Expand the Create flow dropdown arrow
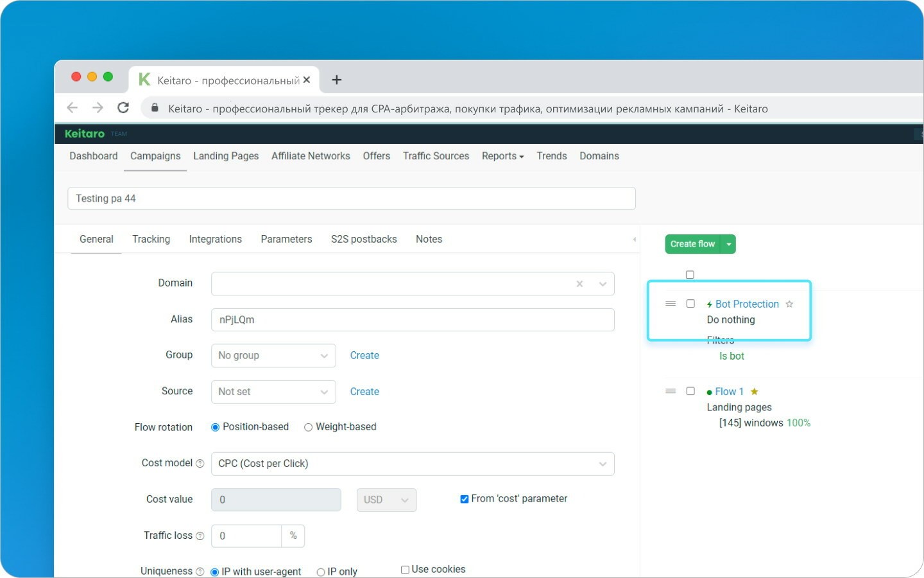The image size is (924, 578). click(x=728, y=244)
